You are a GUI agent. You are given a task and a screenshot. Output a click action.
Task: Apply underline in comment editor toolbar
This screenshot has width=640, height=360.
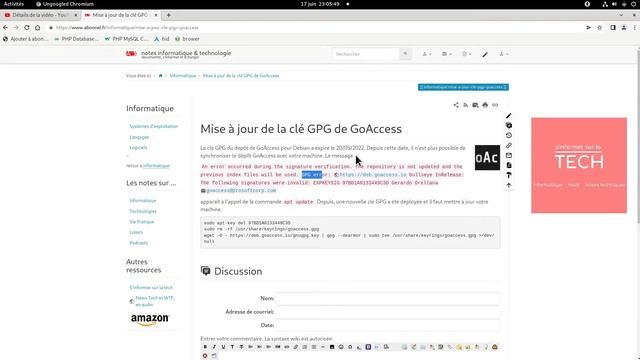coord(223,347)
